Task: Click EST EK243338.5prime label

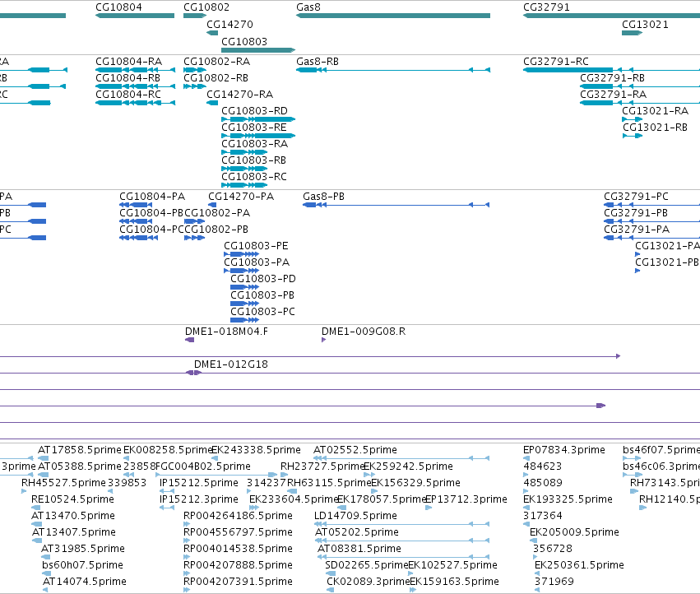Action: pos(256,450)
